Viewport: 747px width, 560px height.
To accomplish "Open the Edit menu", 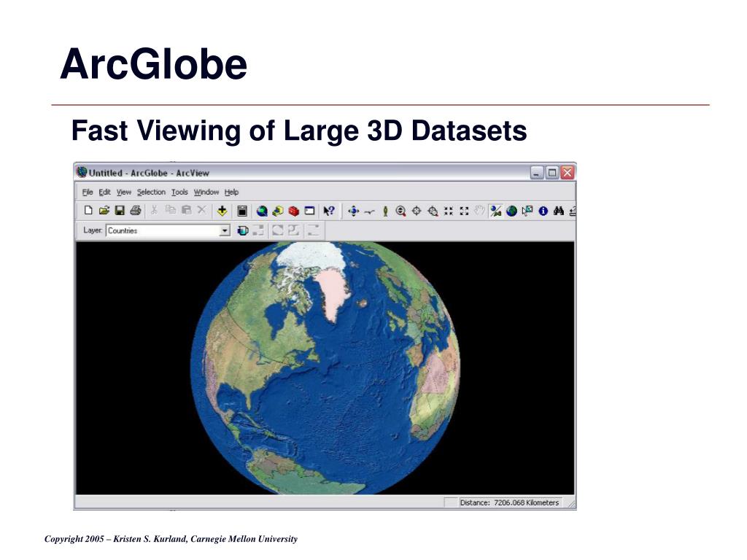I will [x=105, y=192].
